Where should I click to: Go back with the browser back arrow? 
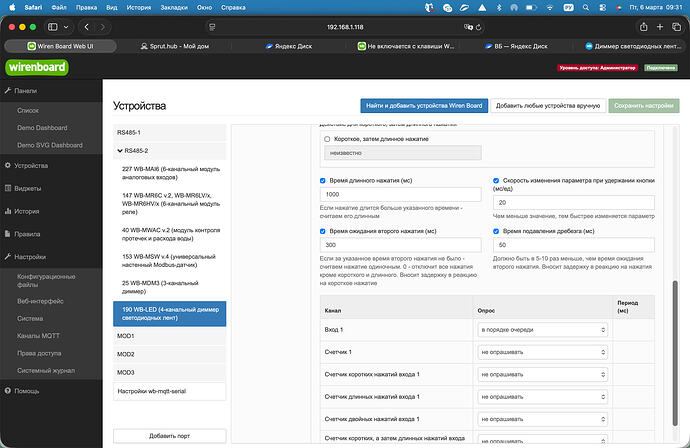(87, 27)
